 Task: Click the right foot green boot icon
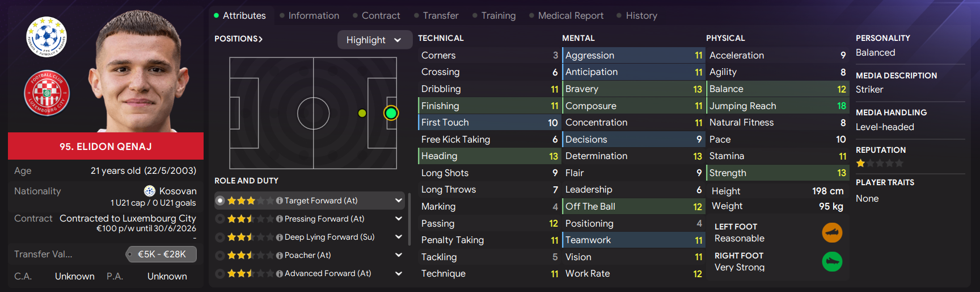(832, 261)
